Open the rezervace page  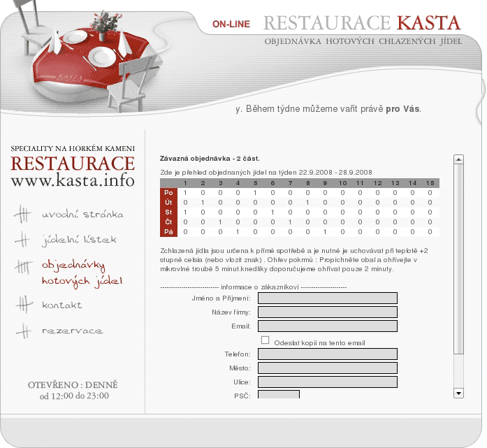(73, 331)
